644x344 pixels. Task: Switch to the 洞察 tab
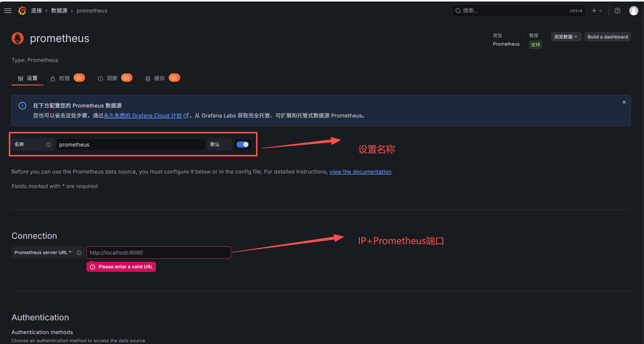[x=108, y=78]
